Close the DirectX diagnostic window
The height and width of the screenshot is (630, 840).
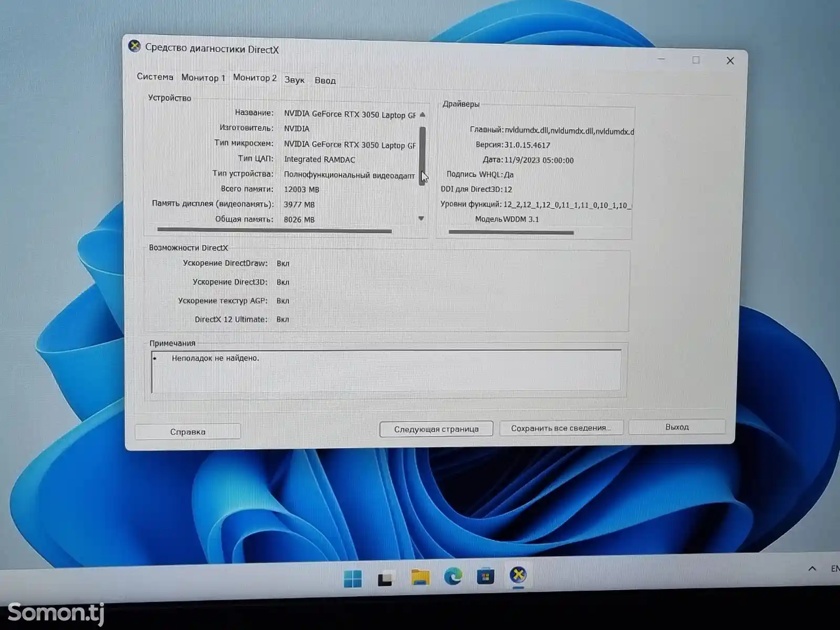(730, 61)
